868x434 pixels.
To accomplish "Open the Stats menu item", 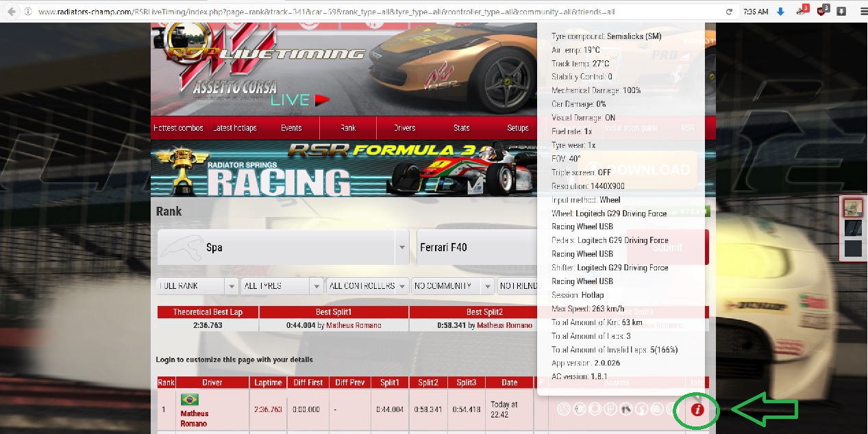I will click(x=462, y=128).
